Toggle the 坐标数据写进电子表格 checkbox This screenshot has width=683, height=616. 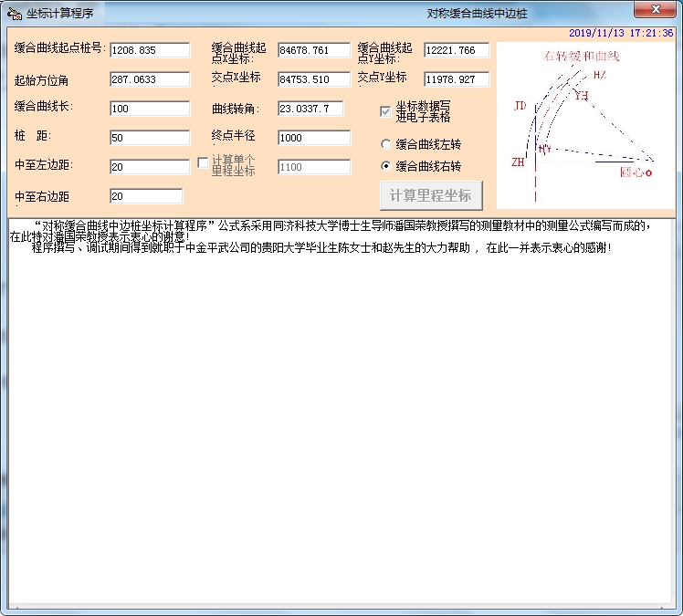(x=386, y=111)
